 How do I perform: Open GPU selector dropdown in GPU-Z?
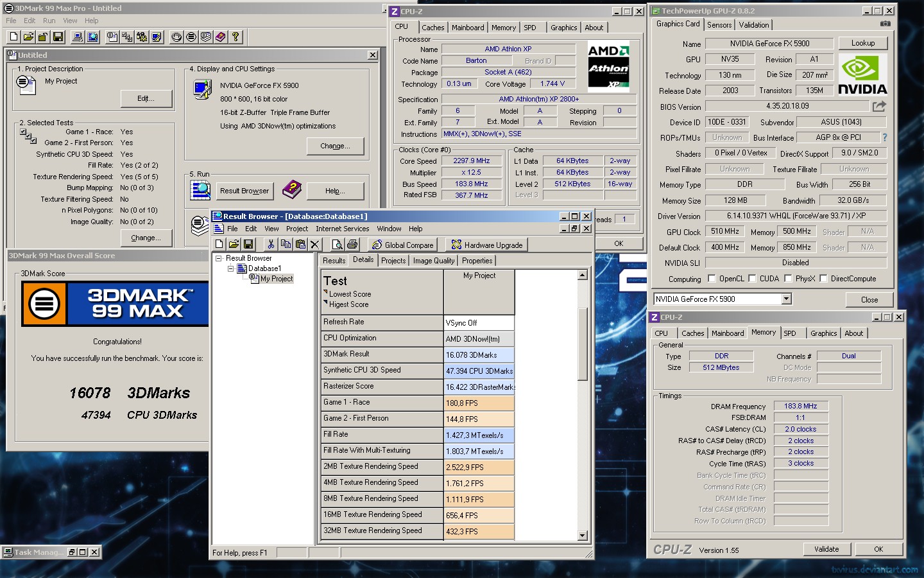(x=786, y=299)
